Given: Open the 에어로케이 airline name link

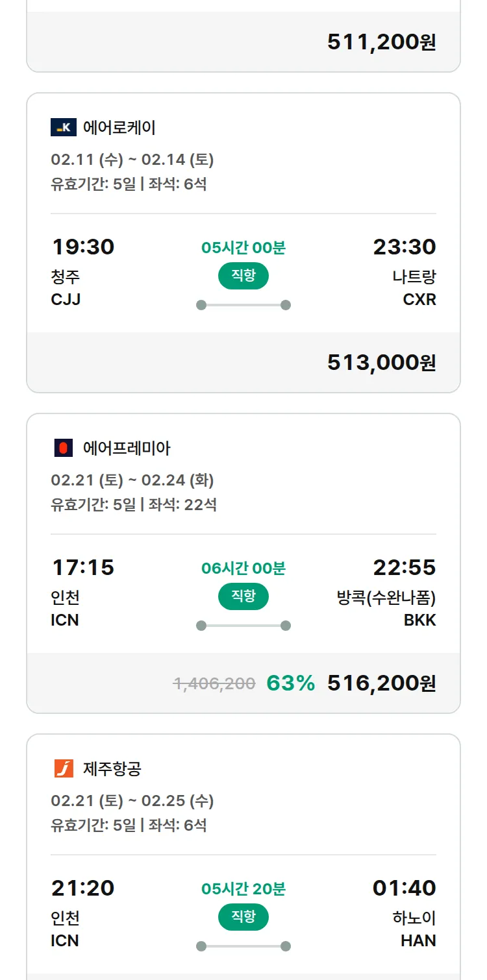Looking at the screenshot, I should (x=119, y=127).
